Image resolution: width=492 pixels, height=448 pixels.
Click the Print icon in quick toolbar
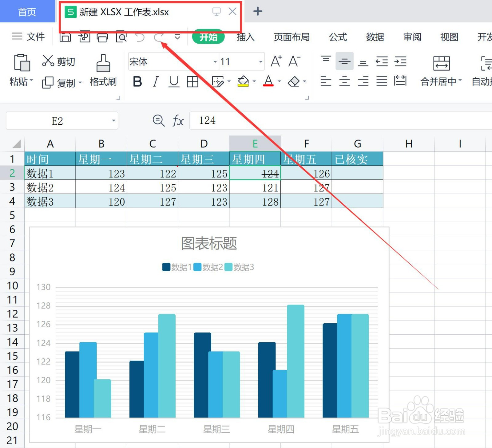102,37
